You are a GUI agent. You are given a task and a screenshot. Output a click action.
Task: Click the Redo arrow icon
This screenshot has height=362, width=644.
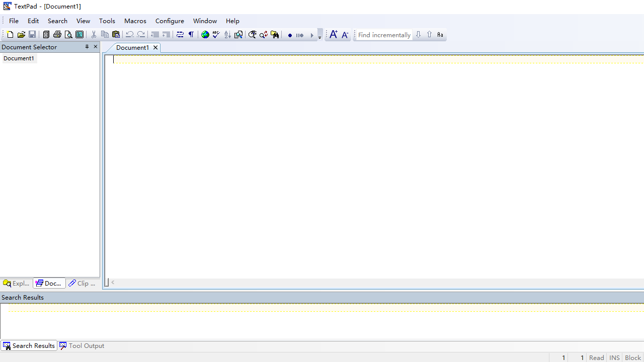coord(141,35)
